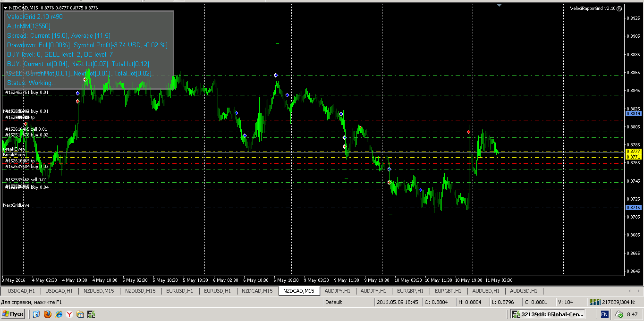The width and height of the screenshot is (644, 321).
Task: Click the EN language indicator
Action: pos(604,314)
